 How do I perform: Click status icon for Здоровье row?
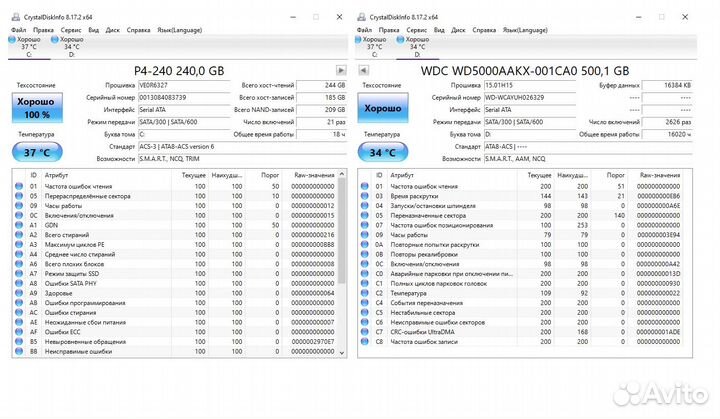[x=19, y=293]
